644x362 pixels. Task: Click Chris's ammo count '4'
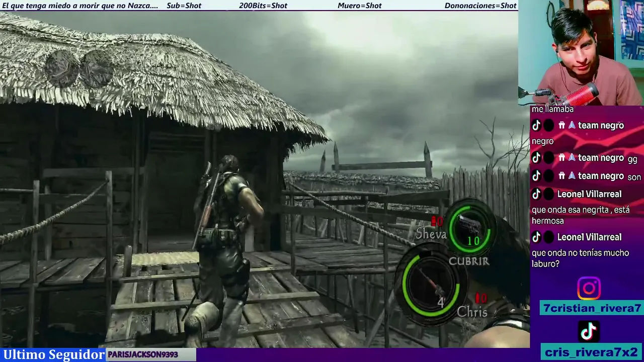pyautogui.click(x=441, y=303)
